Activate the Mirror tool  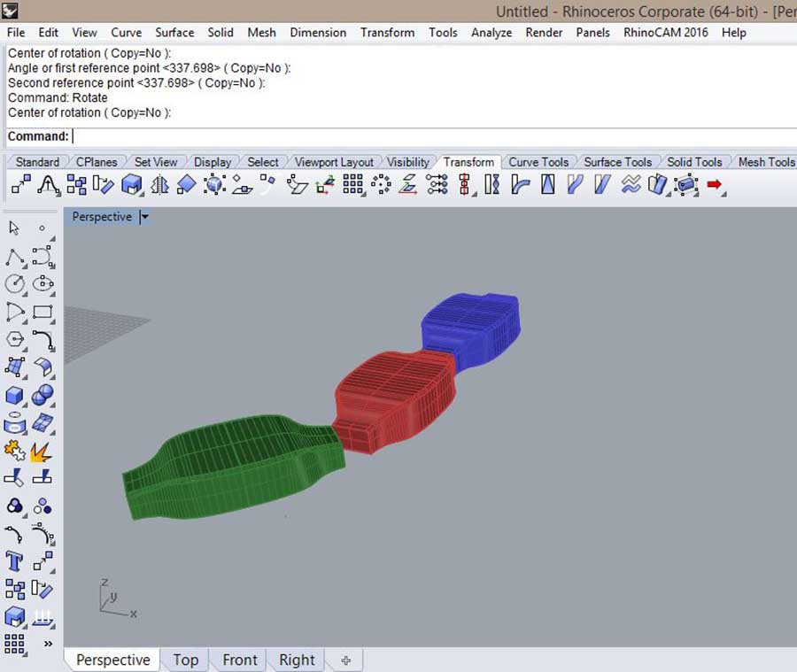(159, 184)
